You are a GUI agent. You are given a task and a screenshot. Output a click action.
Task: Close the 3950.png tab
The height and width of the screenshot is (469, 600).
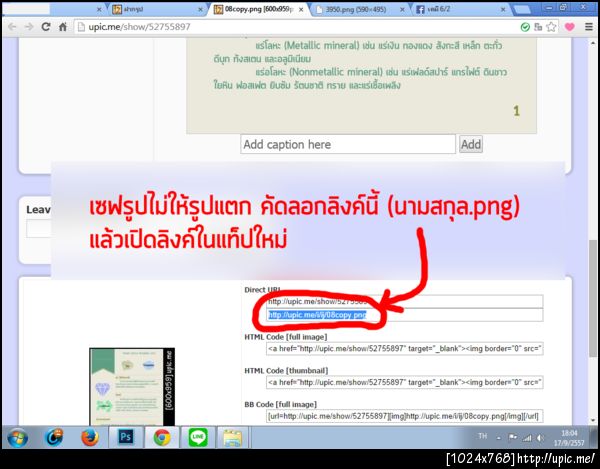402,10
